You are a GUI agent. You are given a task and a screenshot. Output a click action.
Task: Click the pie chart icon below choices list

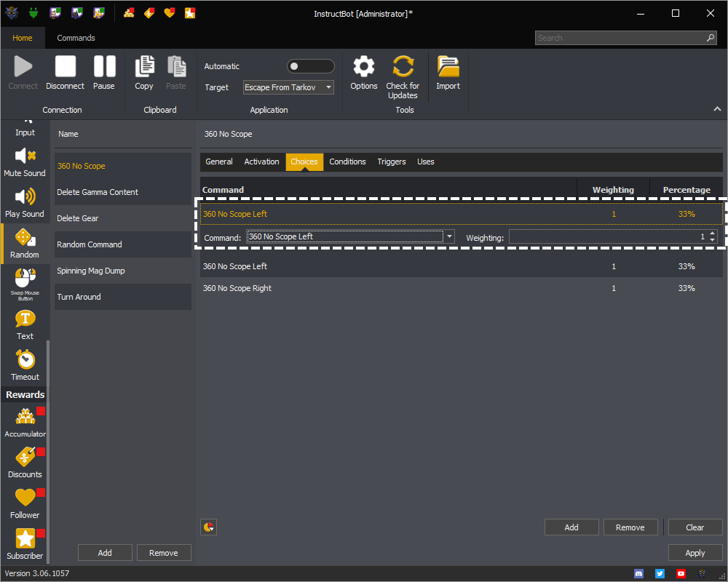(208, 527)
